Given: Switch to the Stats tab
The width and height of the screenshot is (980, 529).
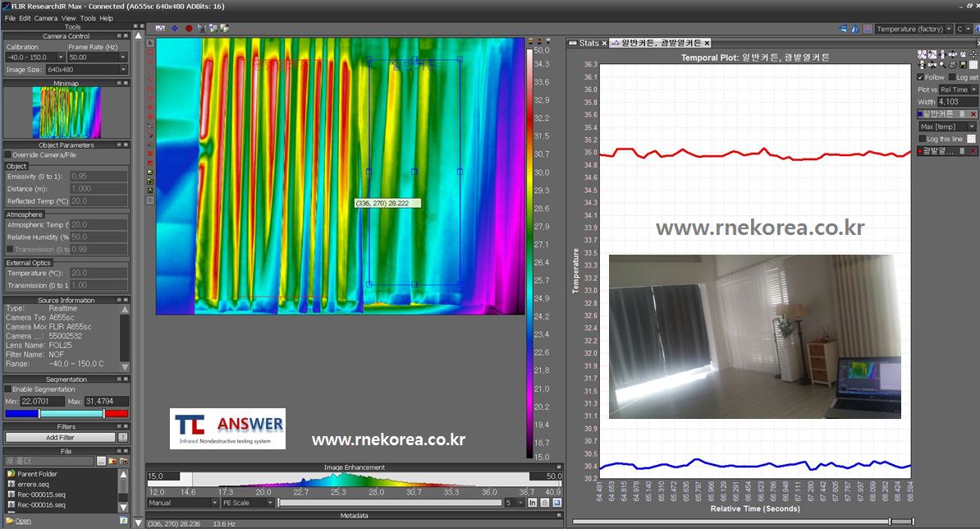Looking at the screenshot, I should coord(588,43).
